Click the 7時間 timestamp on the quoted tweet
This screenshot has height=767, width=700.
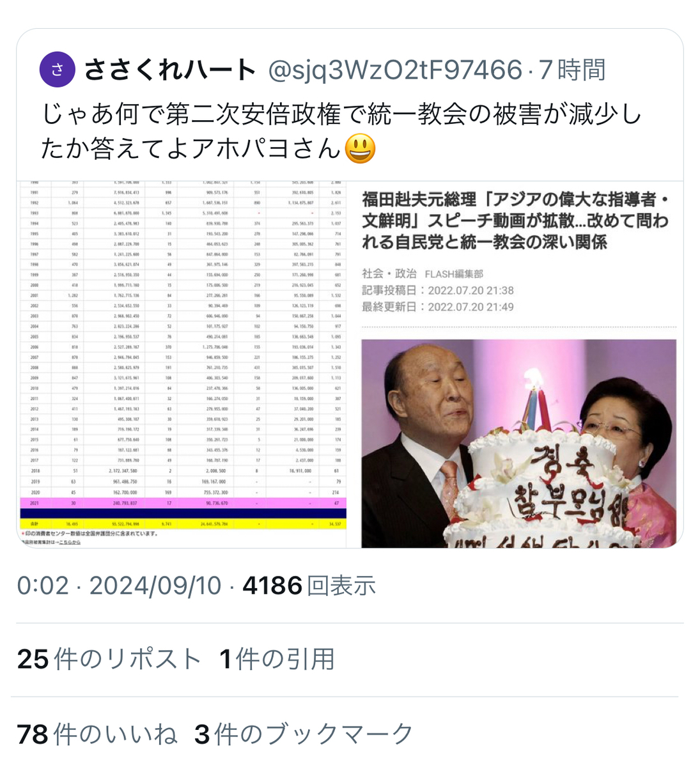click(572, 70)
